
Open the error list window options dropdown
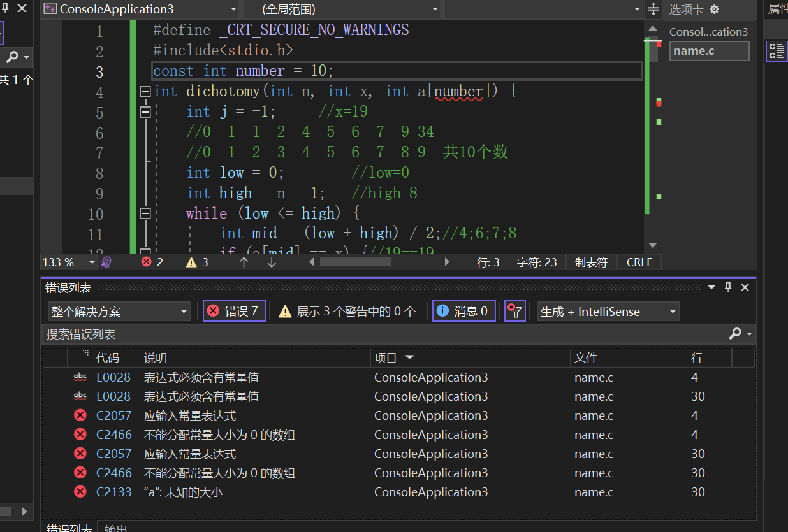pos(712,287)
